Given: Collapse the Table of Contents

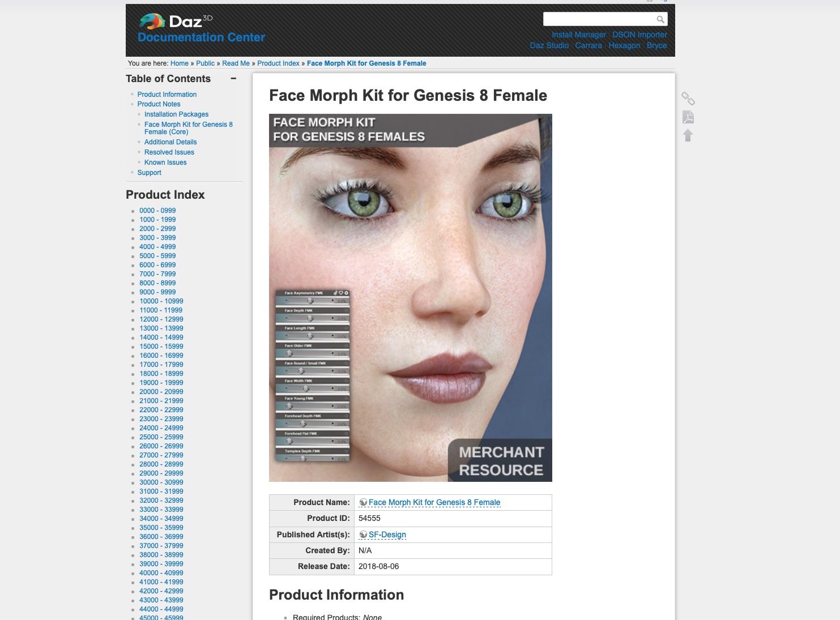Looking at the screenshot, I should click(x=233, y=79).
